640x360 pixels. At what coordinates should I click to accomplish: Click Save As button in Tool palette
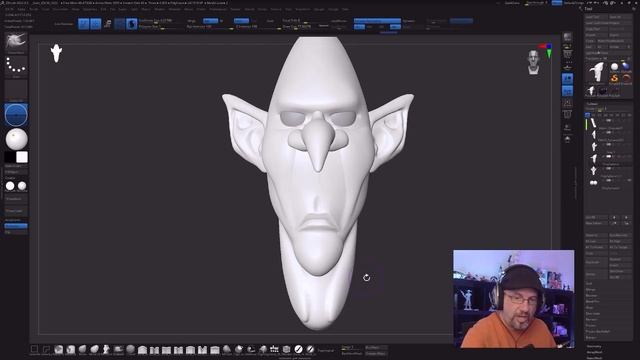coord(620,17)
